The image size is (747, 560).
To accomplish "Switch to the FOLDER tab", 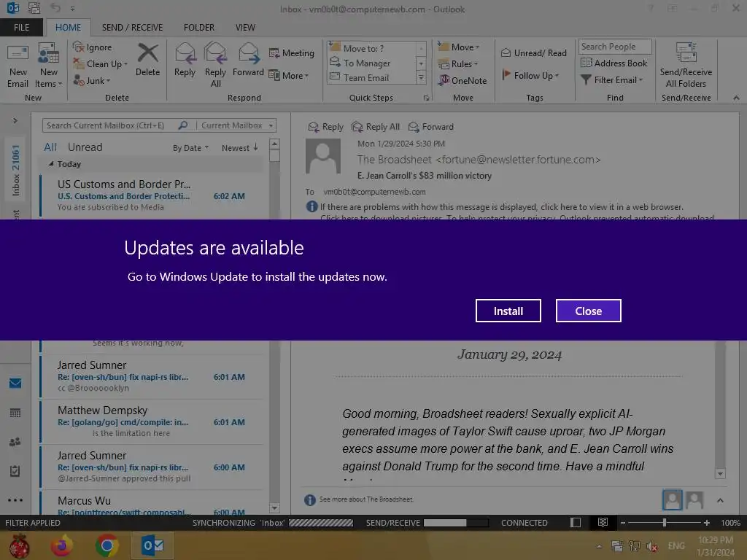I will [199, 28].
